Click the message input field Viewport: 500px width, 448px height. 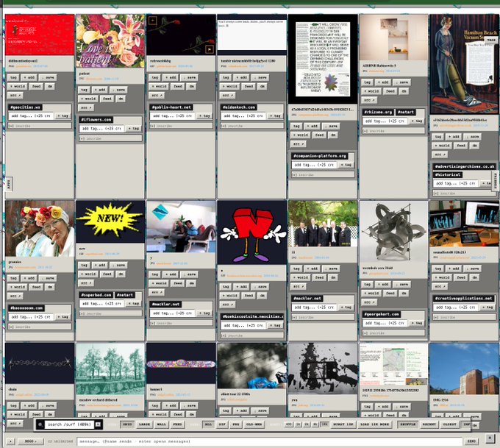click(x=269, y=441)
